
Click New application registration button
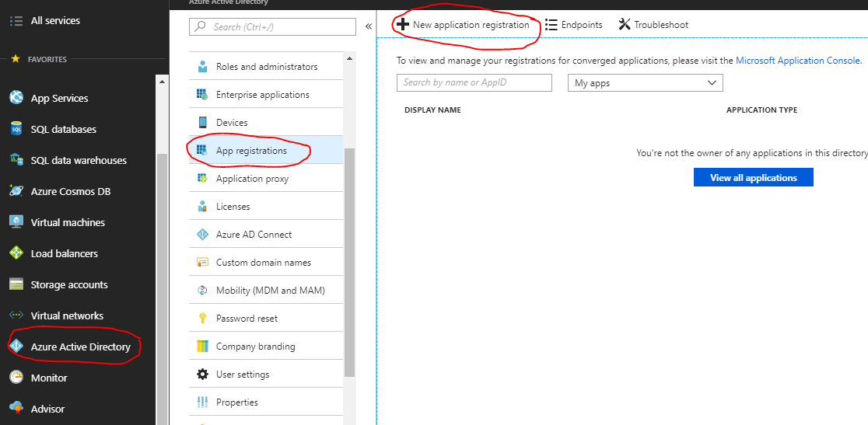(x=463, y=25)
